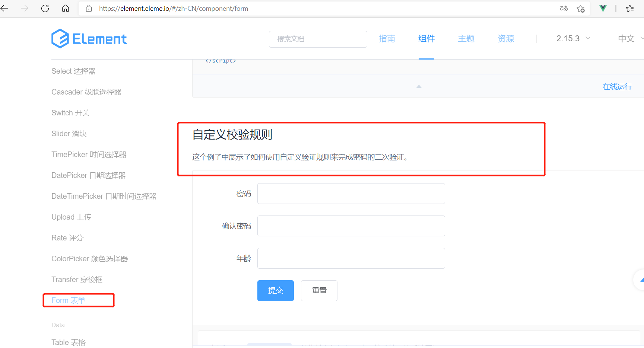Click the 在线运行 link
Viewport: 644px width, 348px height.
[617, 87]
